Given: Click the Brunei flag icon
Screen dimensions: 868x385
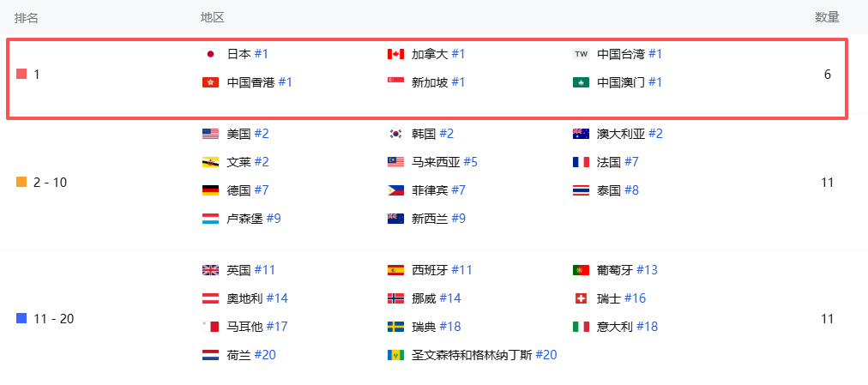Looking at the screenshot, I should tap(210, 162).
